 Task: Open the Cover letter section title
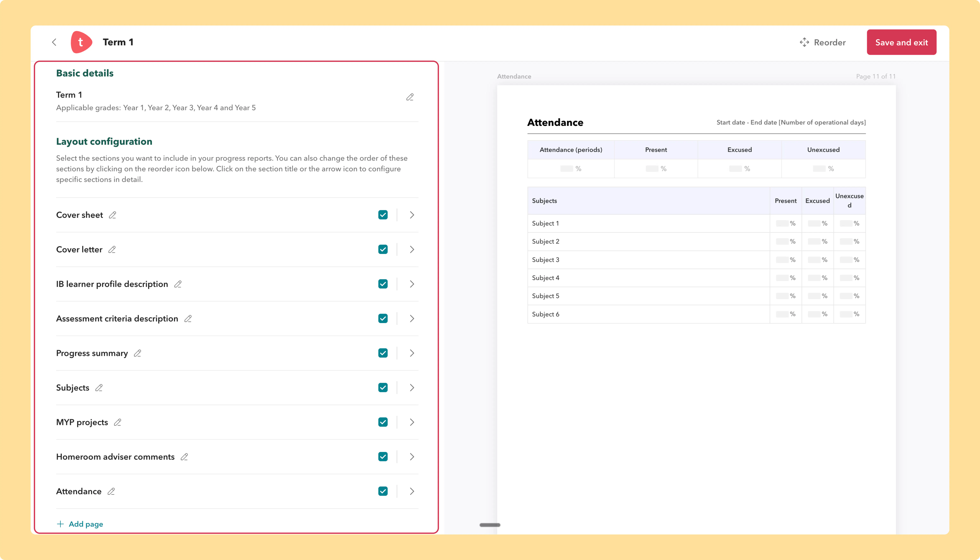coord(79,250)
